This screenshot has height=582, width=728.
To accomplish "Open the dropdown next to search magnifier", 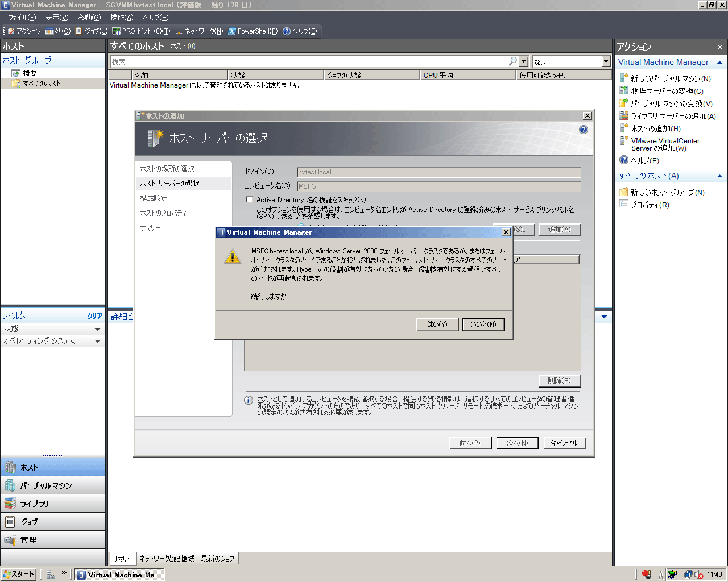I will pos(524,61).
